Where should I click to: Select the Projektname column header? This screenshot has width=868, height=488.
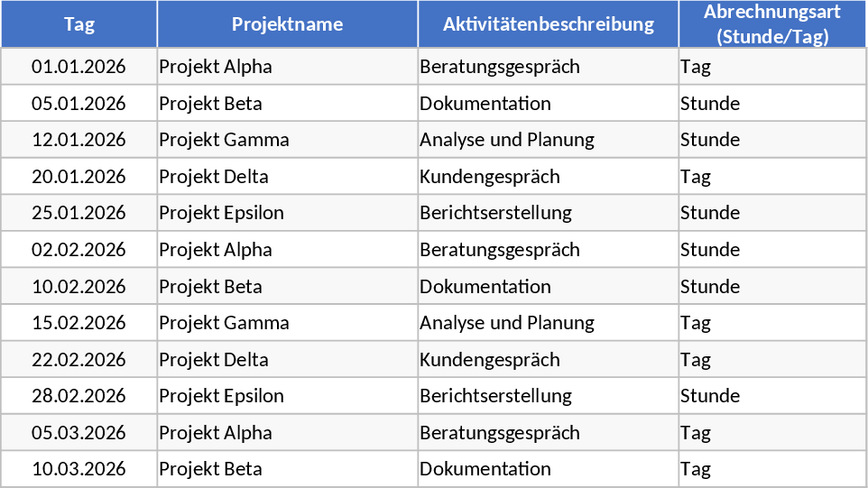287,24
